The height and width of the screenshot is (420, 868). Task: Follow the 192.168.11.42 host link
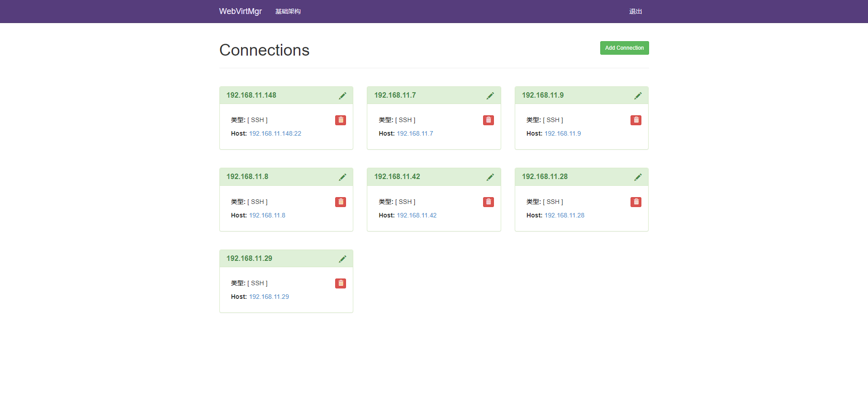(417, 216)
